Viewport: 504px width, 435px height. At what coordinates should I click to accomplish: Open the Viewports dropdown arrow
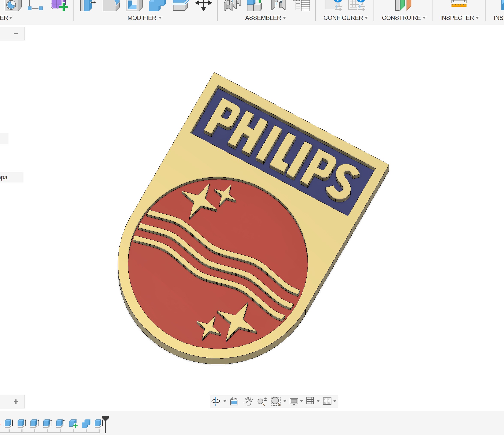(335, 401)
